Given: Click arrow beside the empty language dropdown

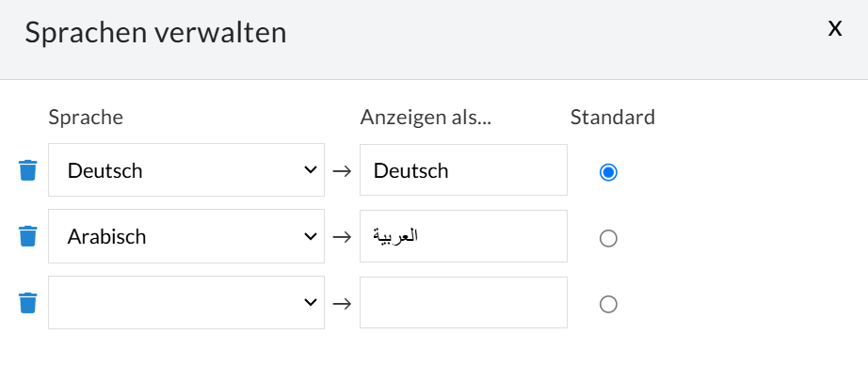Looking at the screenshot, I should [x=342, y=303].
